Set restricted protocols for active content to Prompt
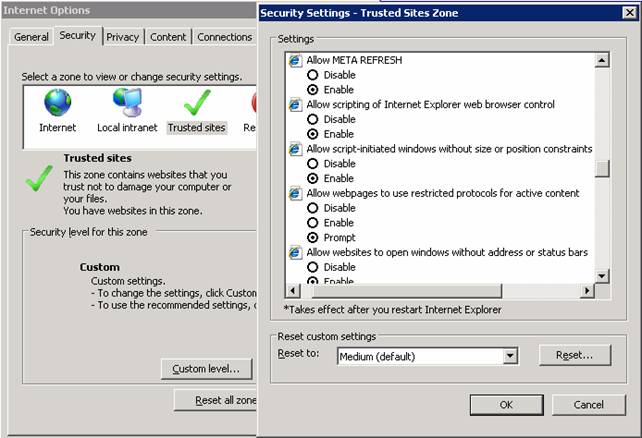The height and width of the screenshot is (438, 642). click(x=312, y=237)
